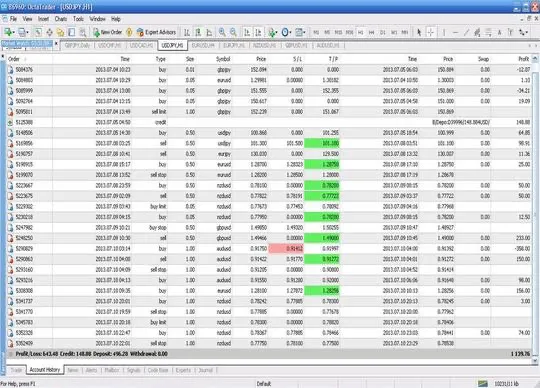The width and height of the screenshot is (540, 388).
Task: Open the Market Watch window icon
Action: [38, 32]
